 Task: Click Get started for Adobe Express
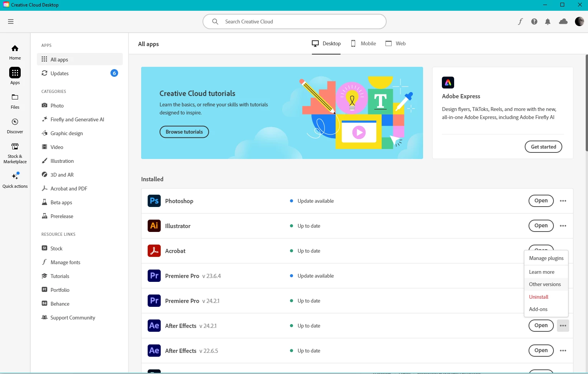[543, 147]
